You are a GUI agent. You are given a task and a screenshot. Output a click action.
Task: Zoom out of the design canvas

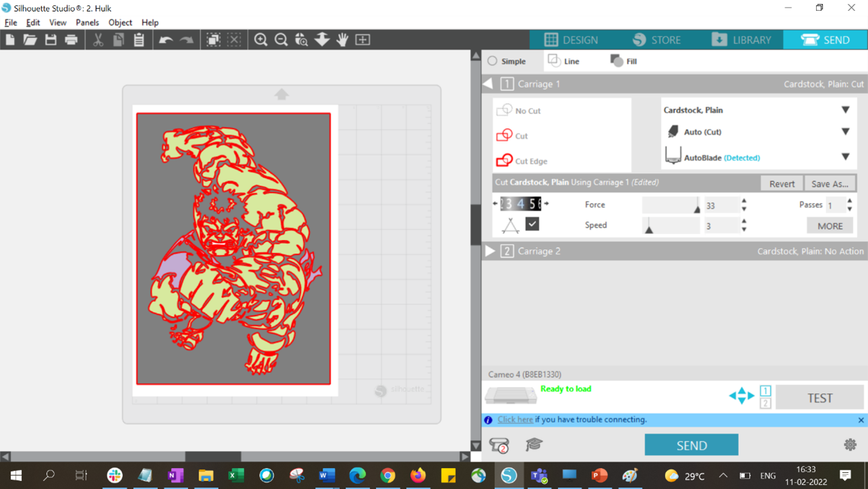tap(281, 40)
